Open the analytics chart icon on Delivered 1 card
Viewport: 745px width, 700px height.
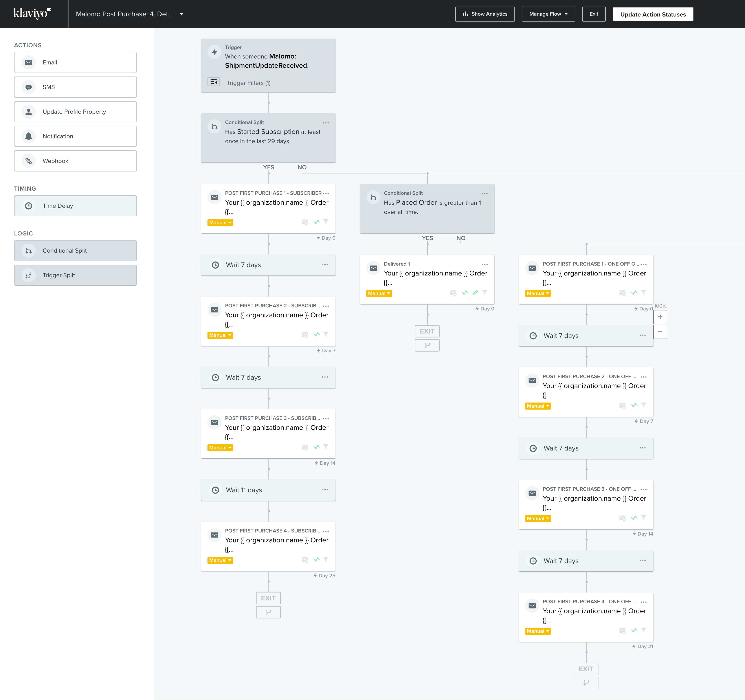(465, 293)
